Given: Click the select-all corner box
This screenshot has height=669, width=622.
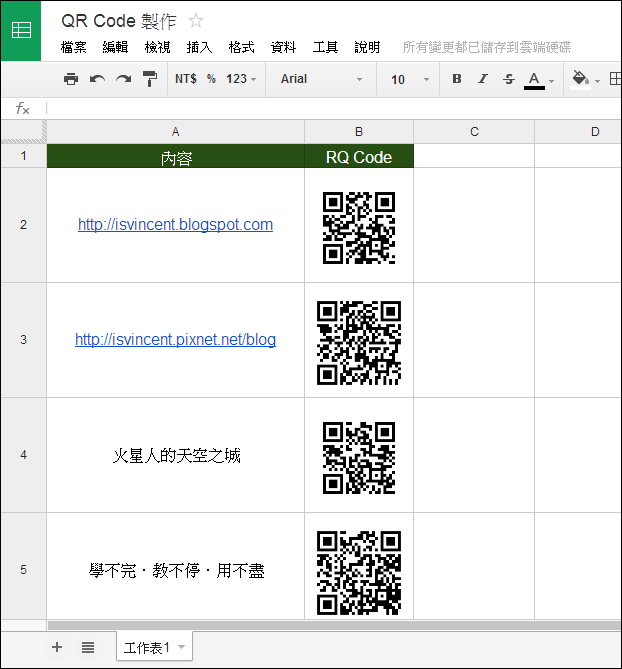Looking at the screenshot, I should pyautogui.click(x=23, y=131).
